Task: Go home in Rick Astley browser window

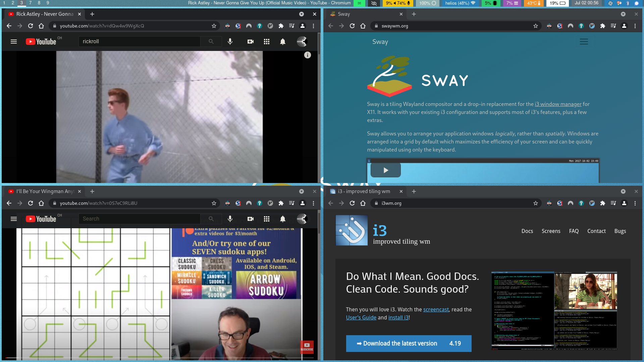Action: pyautogui.click(x=41, y=26)
